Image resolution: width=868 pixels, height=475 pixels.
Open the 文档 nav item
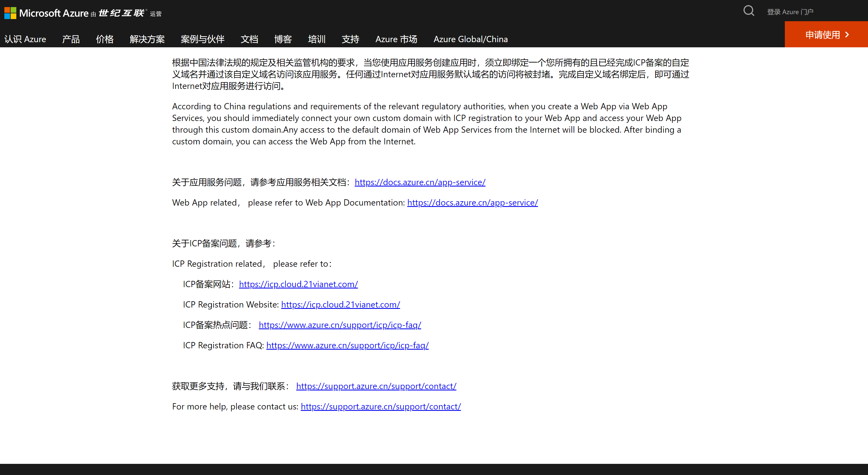point(249,39)
